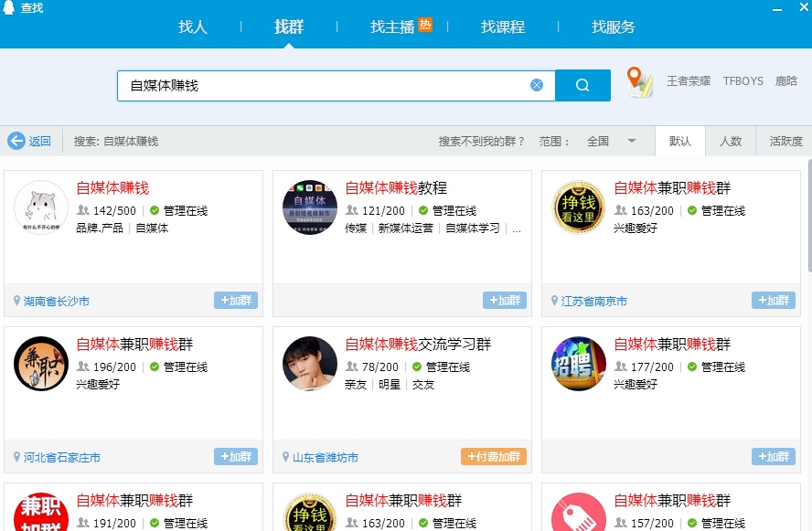812x531 pixels.
Task: Switch to the 找人 tab
Action: pyautogui.click(x=192, y=27)
